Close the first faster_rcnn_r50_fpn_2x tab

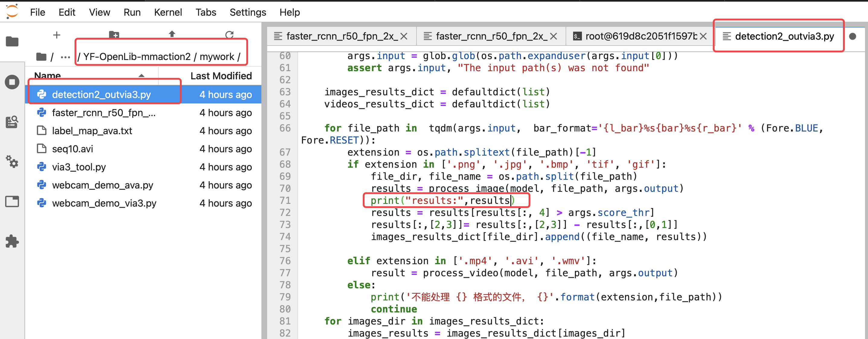(x=404, y=36)
